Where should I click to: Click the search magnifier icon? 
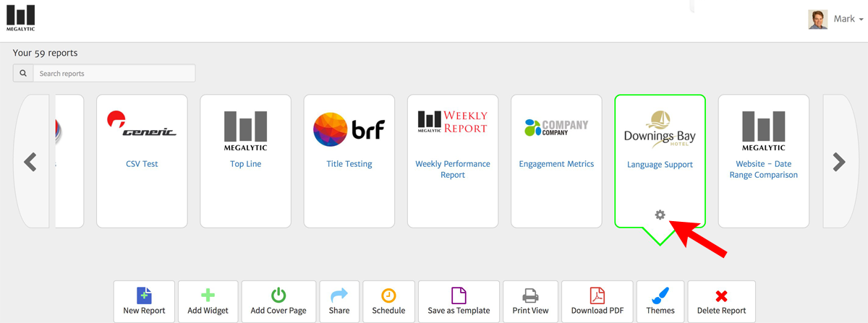point(23,74)
